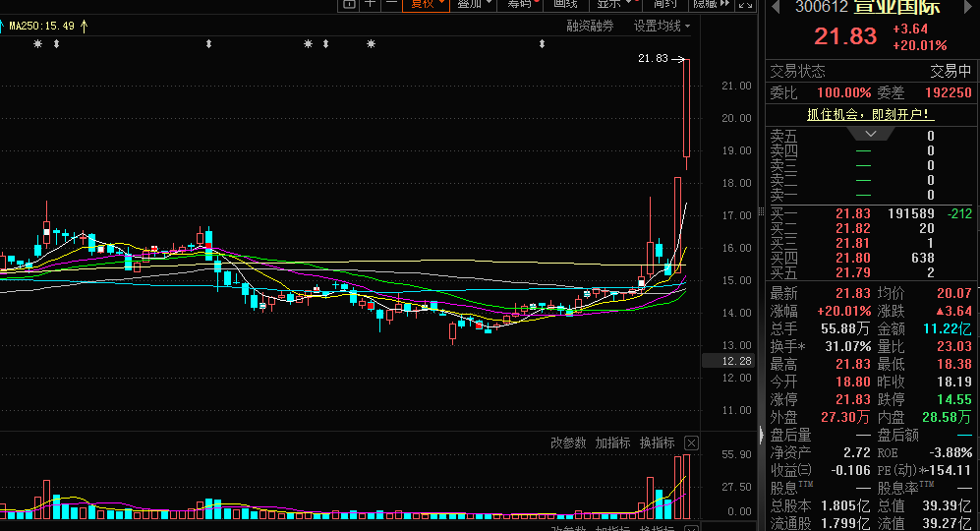
Task: Click the stock code 300612
Action: coord(821,7)
